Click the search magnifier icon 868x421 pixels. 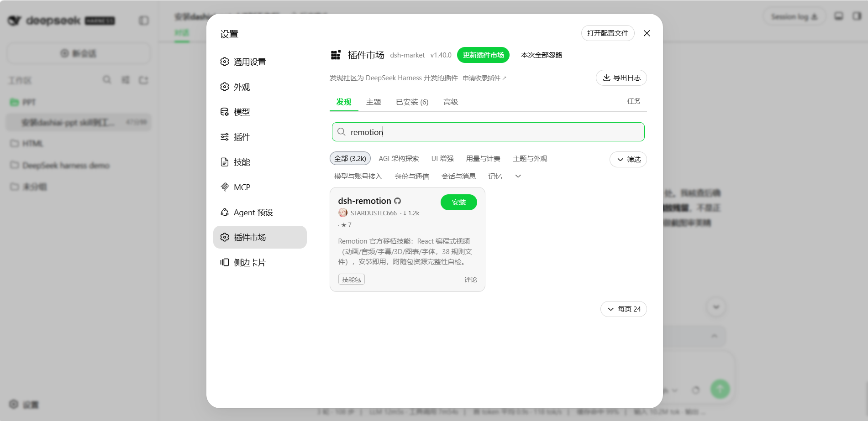341,132
